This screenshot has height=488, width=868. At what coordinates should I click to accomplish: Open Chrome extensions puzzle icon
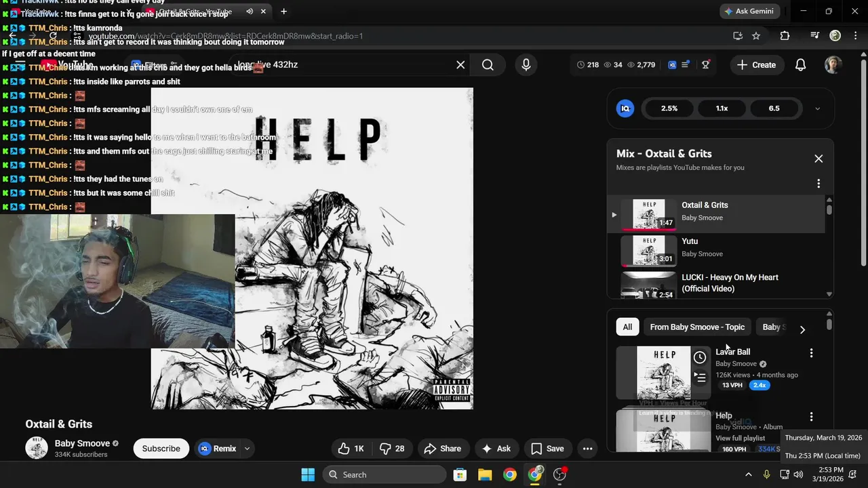point(785,36)
